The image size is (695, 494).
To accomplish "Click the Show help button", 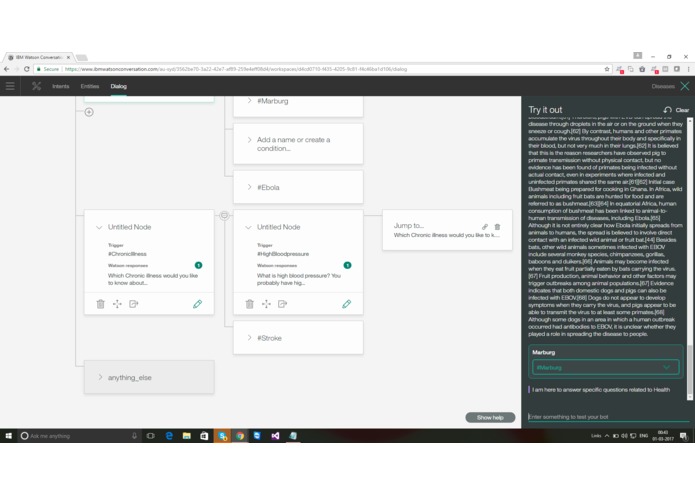I will tap(490, 417).
